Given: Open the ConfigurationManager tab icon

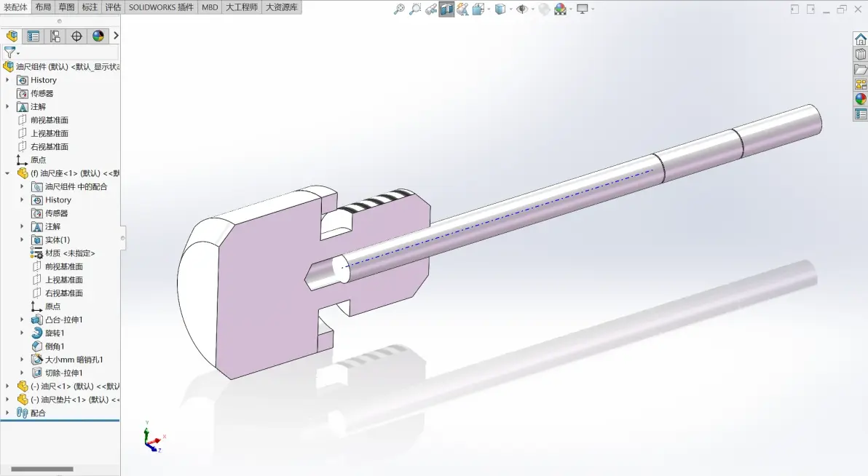Looking at the screenshot, I should [55, 36].
